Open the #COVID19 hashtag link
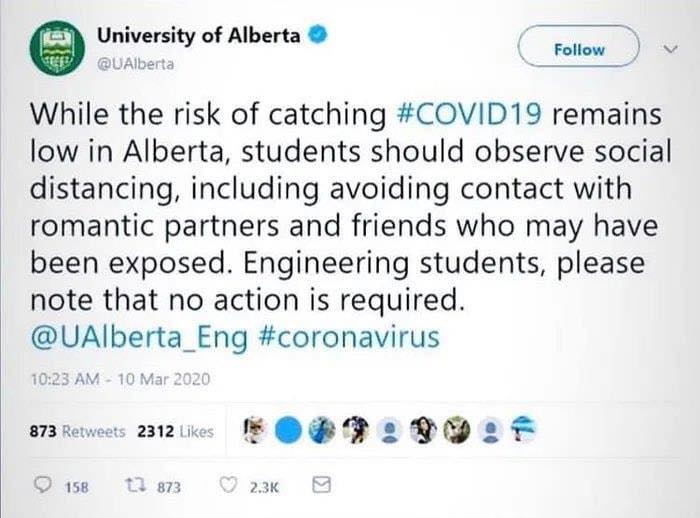 click(469, 114)
